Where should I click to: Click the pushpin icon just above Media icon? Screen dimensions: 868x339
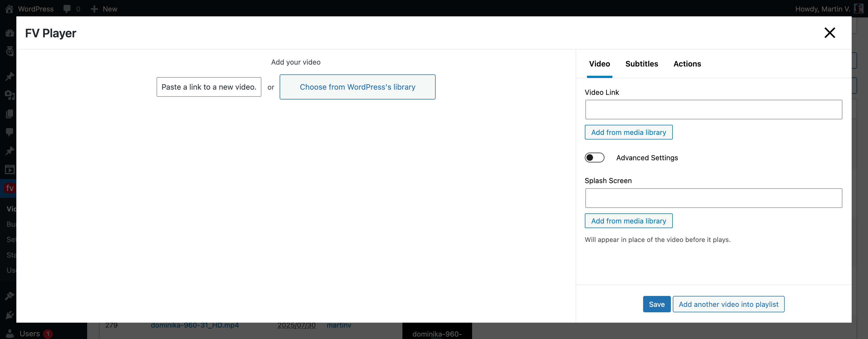(10, 76)
